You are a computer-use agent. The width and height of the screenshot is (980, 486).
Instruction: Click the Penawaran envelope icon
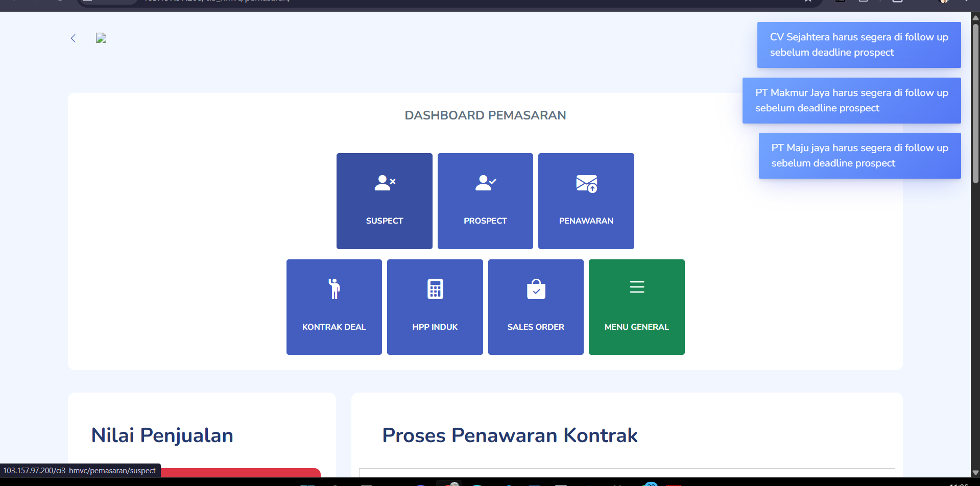coord(586,183)
